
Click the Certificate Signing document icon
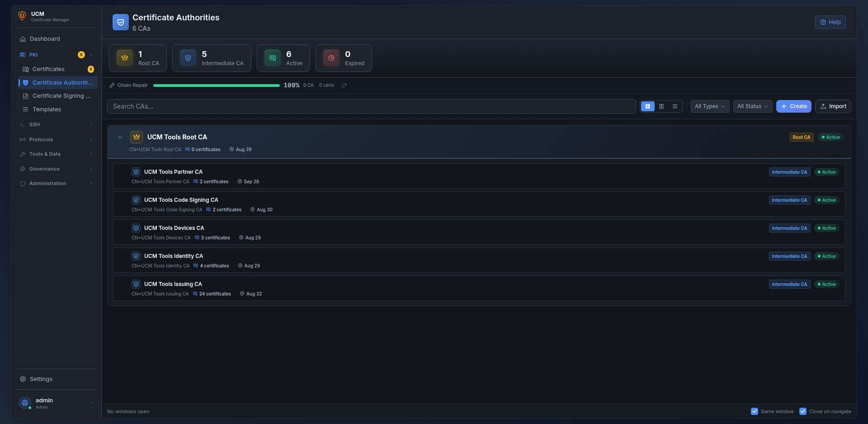(26, 96)
